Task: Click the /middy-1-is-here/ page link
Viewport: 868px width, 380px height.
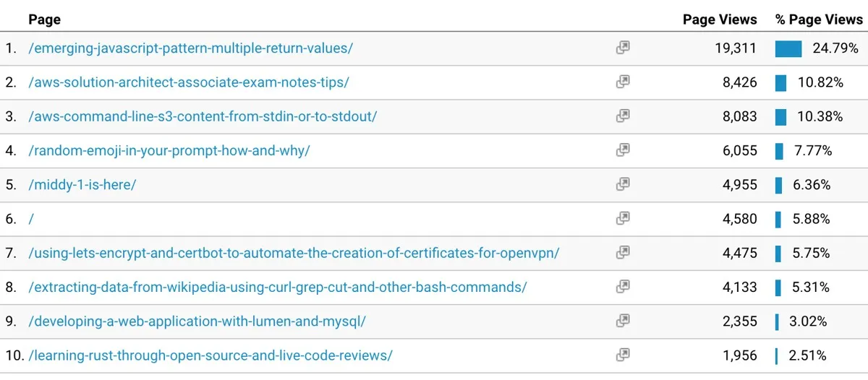Action: click(x=82, y=185)
